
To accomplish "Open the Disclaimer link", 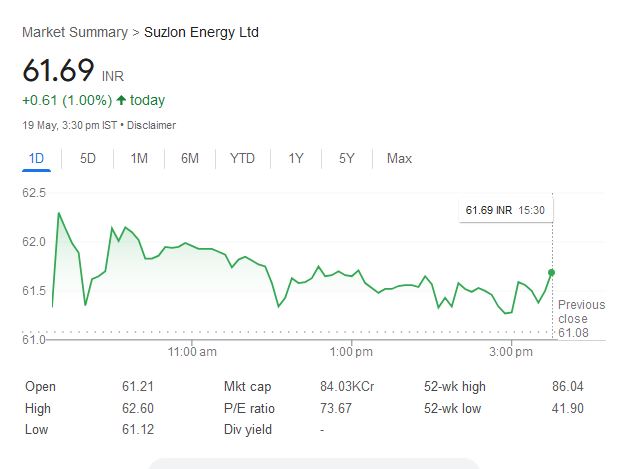I will tap(151, 125).
